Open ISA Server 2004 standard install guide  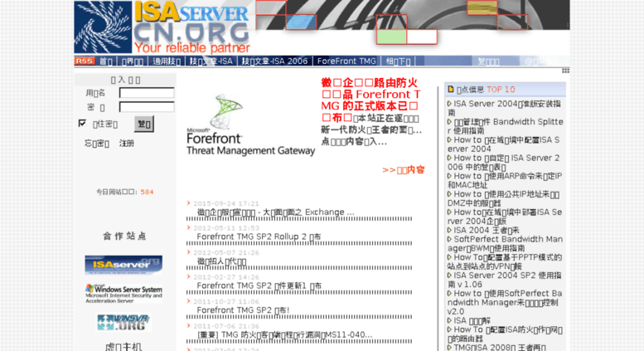point(505,108)
